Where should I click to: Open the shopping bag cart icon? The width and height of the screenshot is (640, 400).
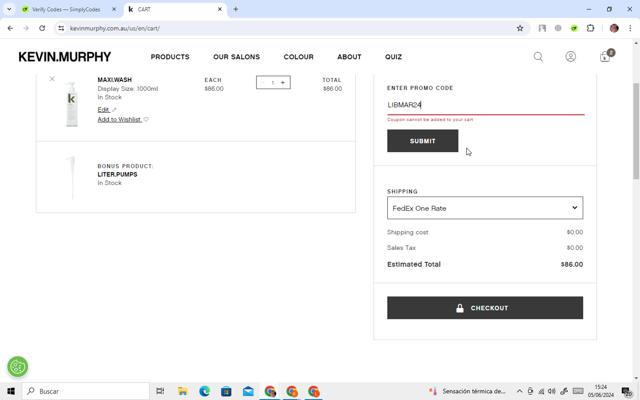pyautogui.click(x=605, y=56)
